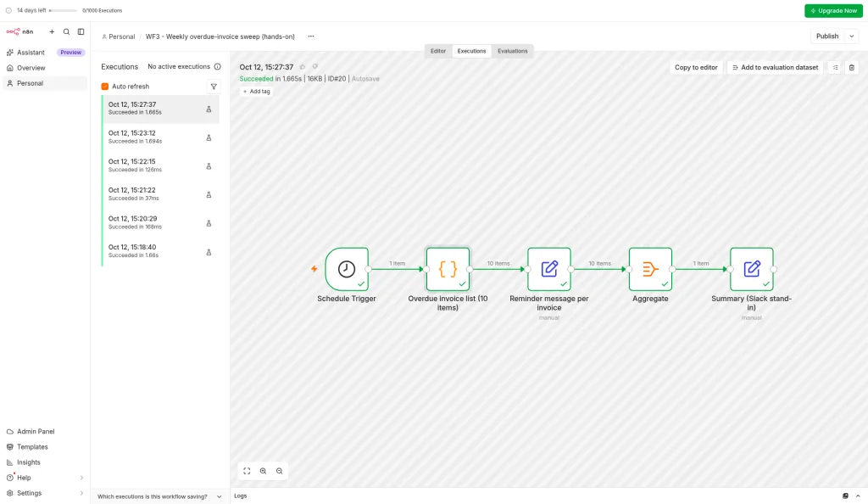The image size is (868, 504).
Task: Expand Logs panel with chevron up
Action: coord(858,496)
